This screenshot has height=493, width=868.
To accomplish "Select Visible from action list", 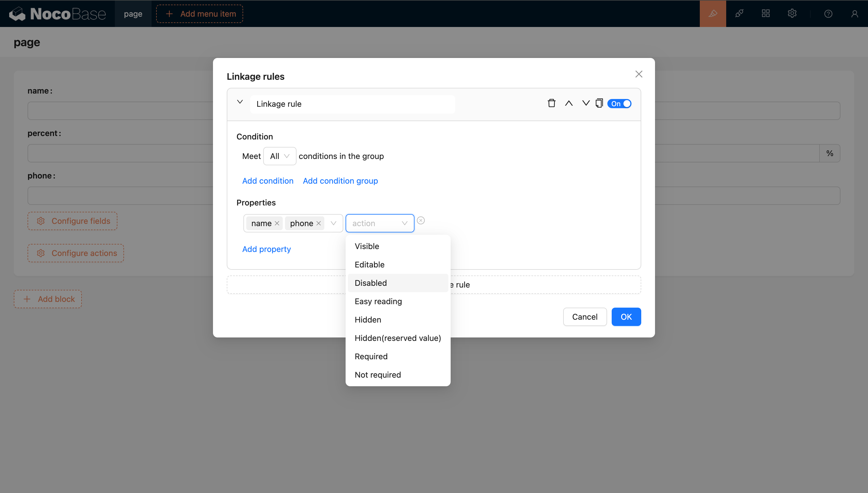I will [398, 246].
